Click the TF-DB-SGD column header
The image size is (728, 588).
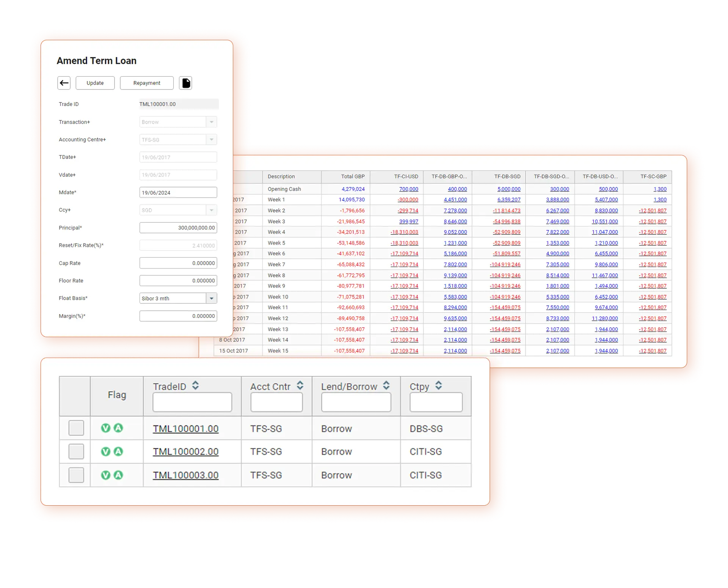(499, 176)
